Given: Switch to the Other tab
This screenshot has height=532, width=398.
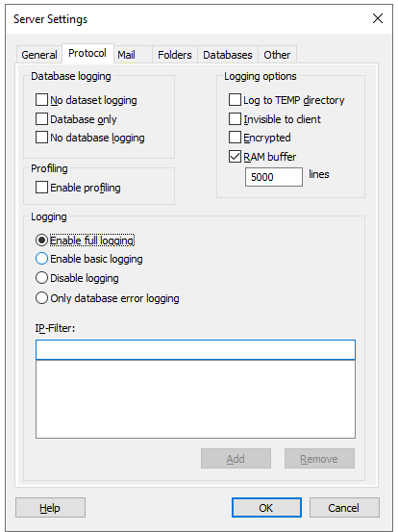Looking at the screenshot, I should pos(277,55).
